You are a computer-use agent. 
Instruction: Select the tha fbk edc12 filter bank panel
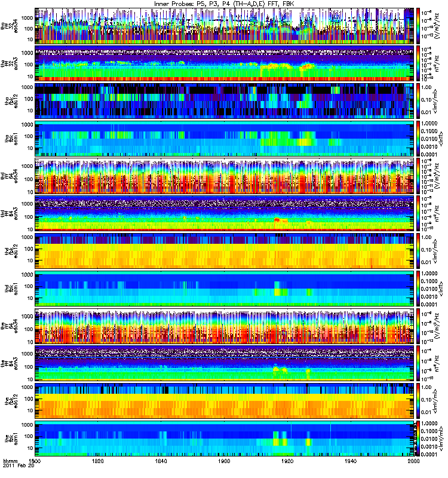(225, 101)
